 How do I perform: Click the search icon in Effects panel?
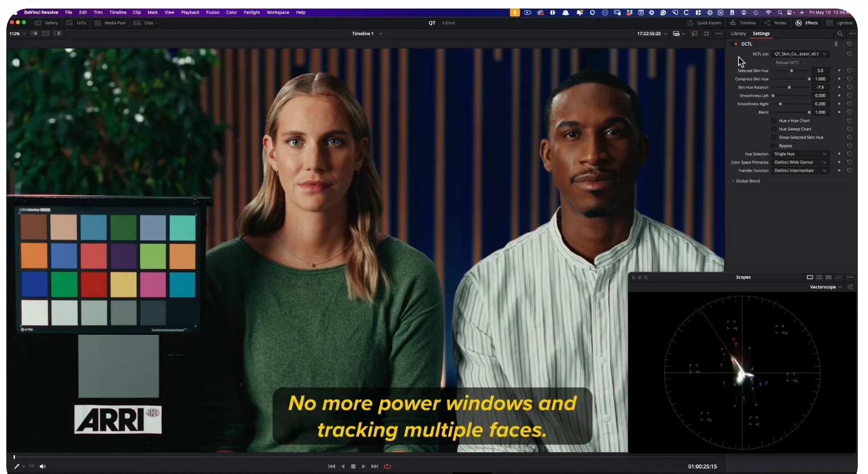tap(840, 34)
